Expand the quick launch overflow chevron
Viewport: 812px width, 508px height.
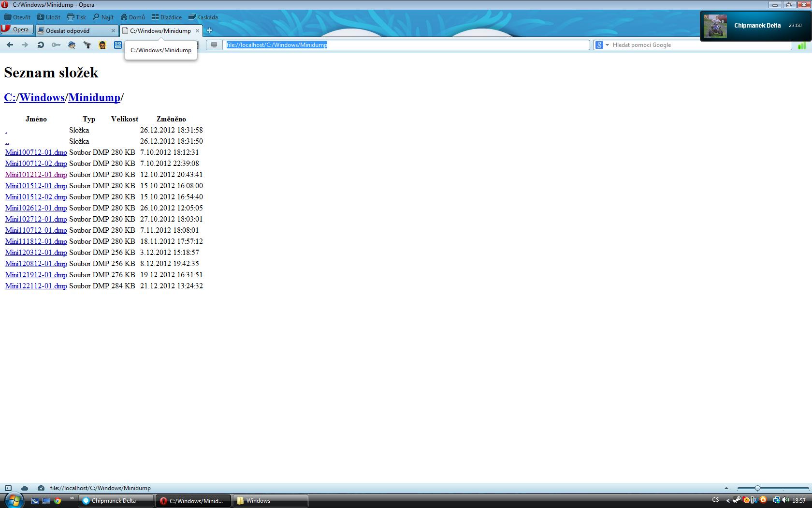point(72,498)
